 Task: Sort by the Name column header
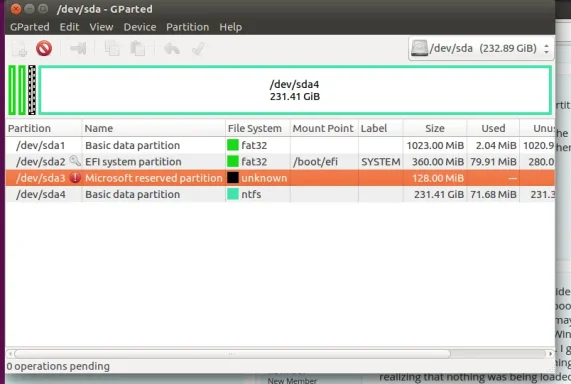tap(154, 128)
